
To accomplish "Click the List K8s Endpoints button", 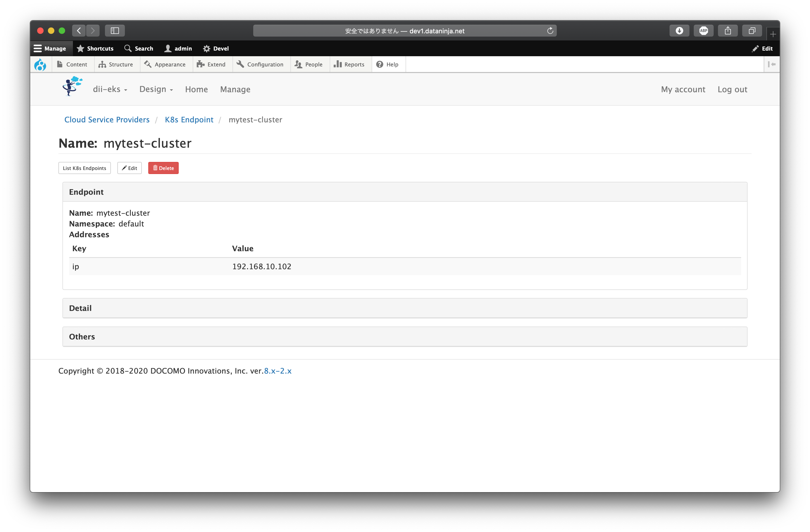I will (x=84, y=168).
